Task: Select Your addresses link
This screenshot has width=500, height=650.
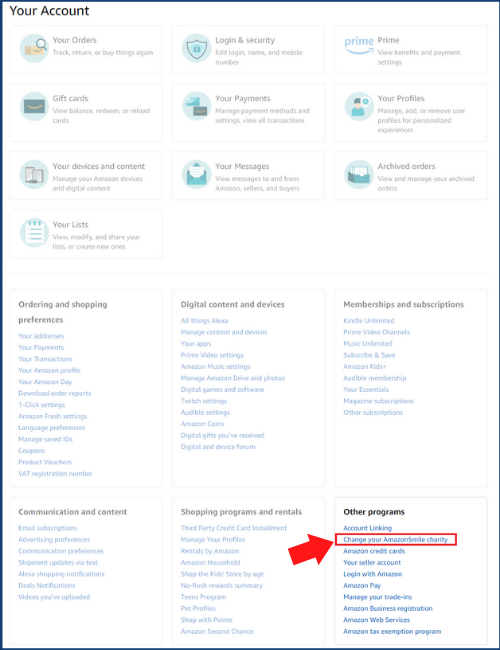Action: tap(41, 336)
